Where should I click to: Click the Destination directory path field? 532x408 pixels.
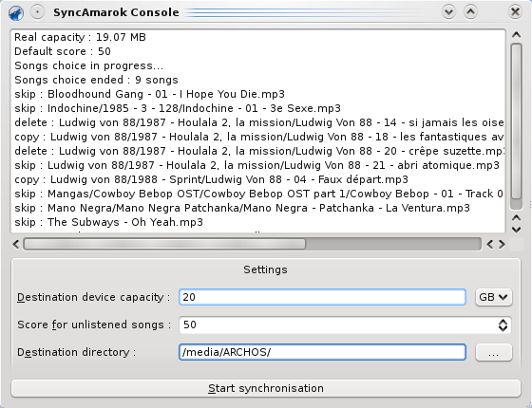[322, 352]
